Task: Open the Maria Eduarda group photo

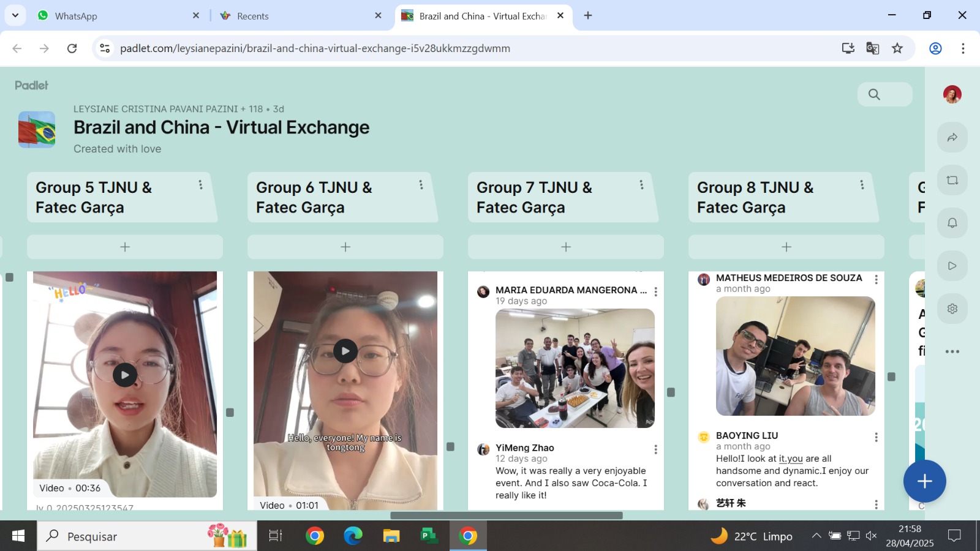Action: pos(575,368)
